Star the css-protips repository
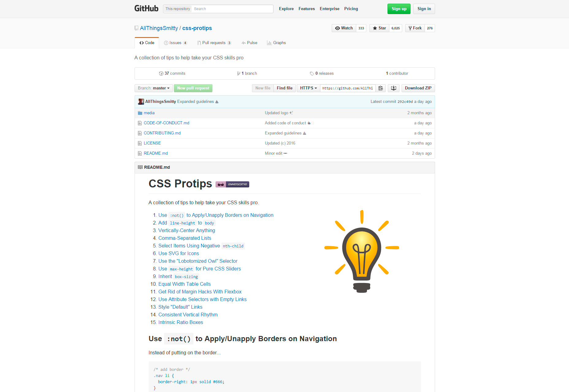The width and height of the screenshot is (569, 392). click(379, 28)
